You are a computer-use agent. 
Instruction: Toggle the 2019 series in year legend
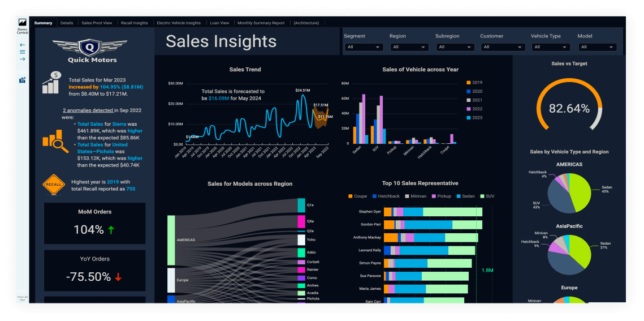click(473, 83)
